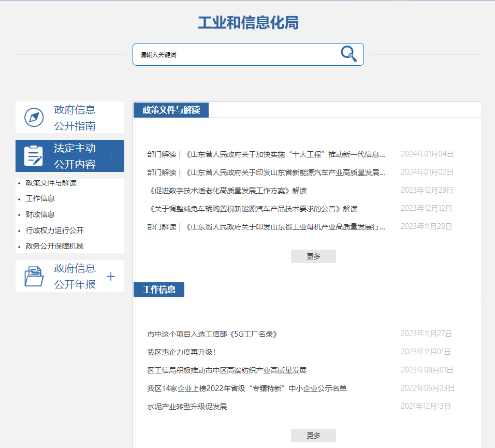Expand 政府信息公开年报 with the plus sign

coord(111,277)
